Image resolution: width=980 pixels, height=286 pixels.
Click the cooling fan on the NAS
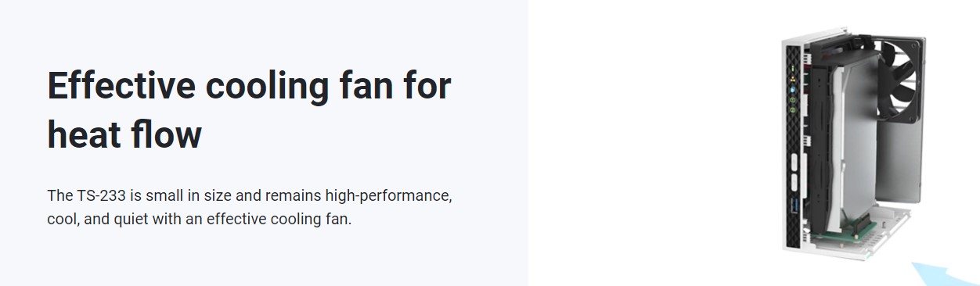(x=899, y=80)
